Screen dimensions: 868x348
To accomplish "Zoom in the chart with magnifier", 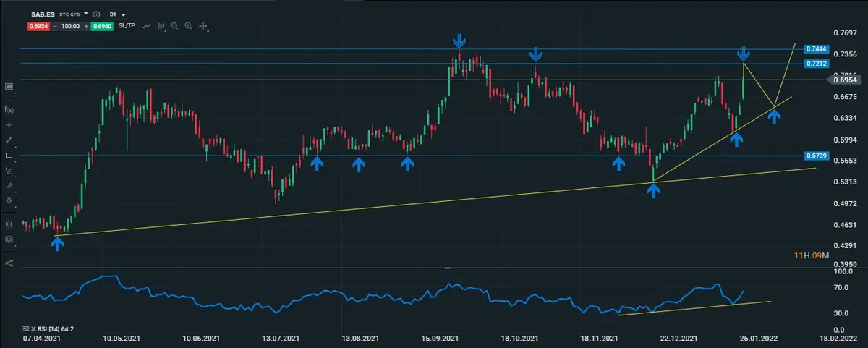I will coord(188,26).
